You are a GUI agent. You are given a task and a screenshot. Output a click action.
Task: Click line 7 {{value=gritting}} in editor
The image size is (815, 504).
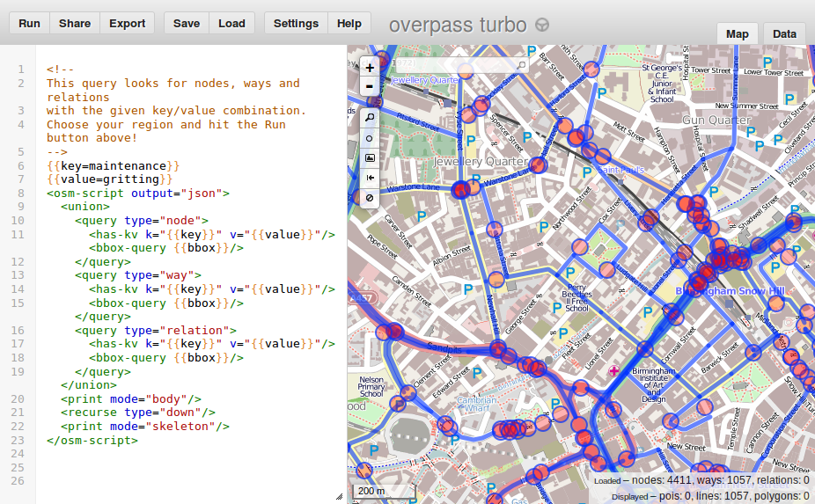[109, 179]
